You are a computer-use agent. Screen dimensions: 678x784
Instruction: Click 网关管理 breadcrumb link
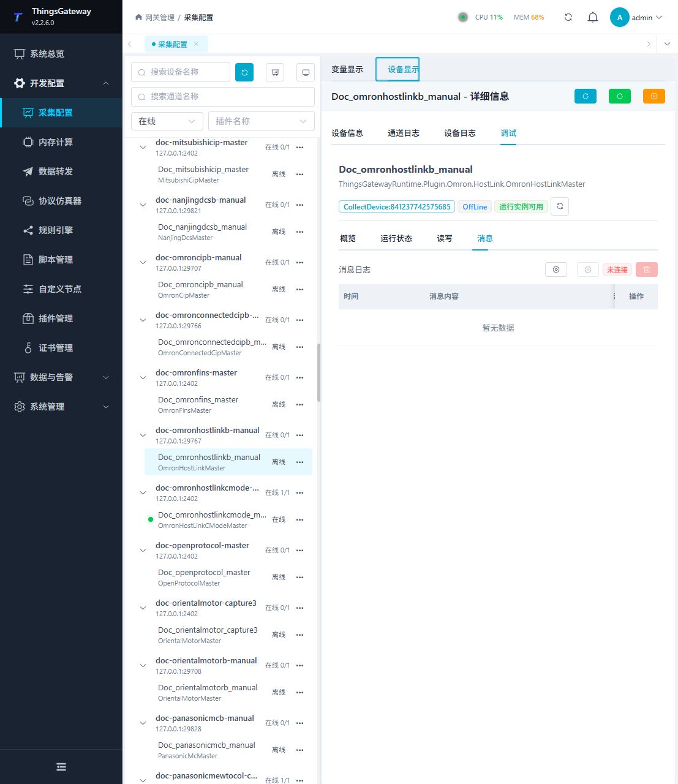[x=160, y=17]
